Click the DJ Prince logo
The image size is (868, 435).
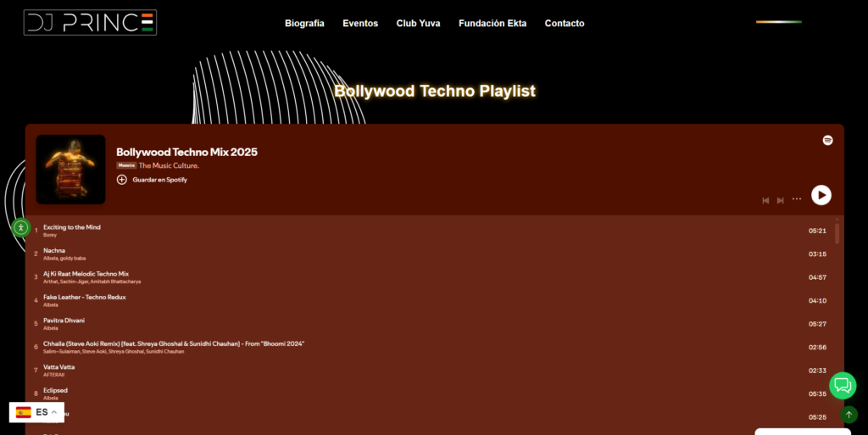90,23
